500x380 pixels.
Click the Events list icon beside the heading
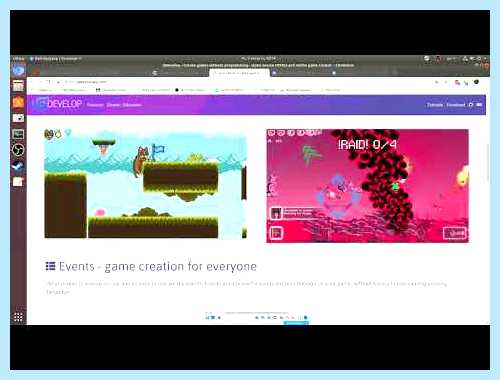click(50, 266)
